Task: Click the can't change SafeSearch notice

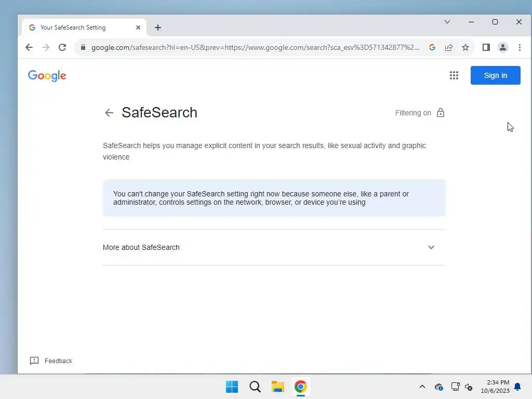Action: (x=274, y=198)
